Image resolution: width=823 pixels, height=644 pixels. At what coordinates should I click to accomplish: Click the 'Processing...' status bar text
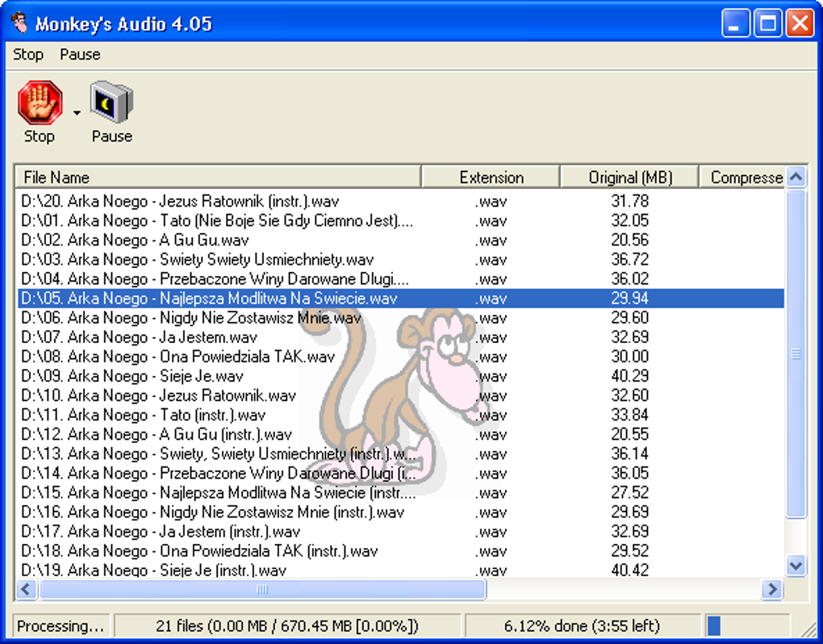point(61,625)
